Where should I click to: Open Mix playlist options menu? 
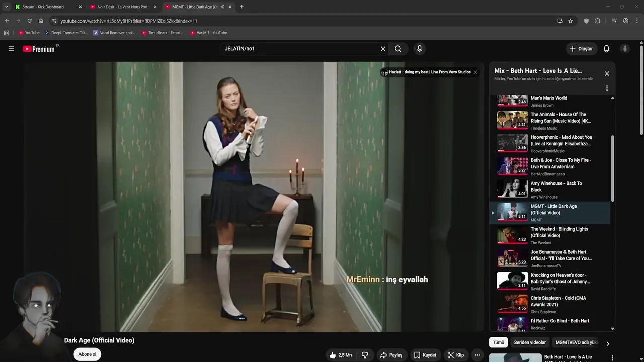[607, 88]
